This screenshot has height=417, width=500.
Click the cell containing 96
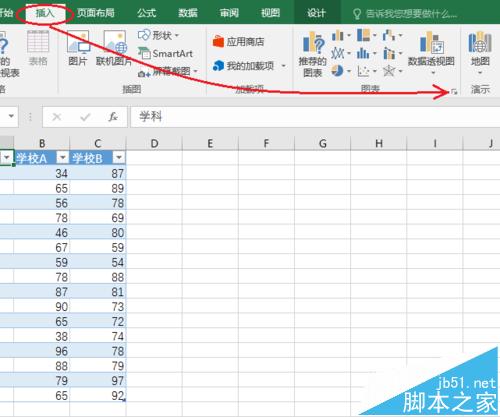coord(42,351)
